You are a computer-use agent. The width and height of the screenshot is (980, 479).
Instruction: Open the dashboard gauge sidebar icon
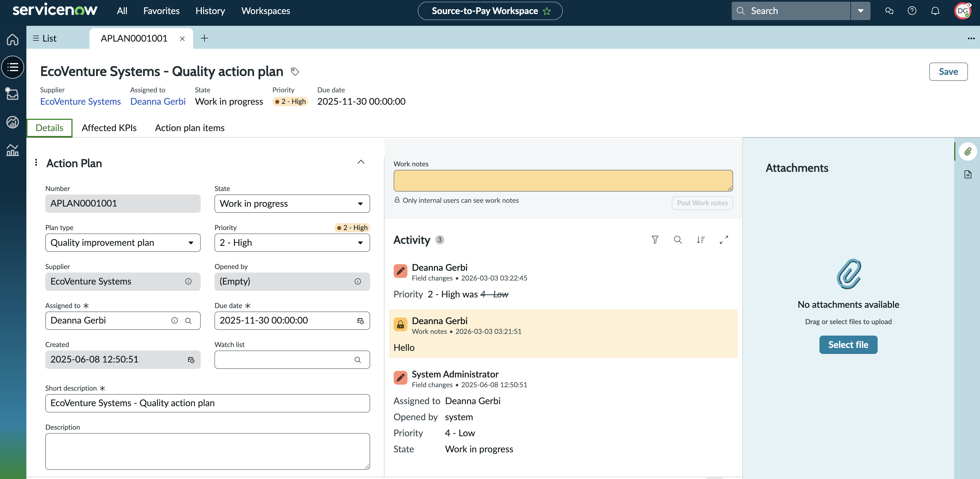[x=13, y=122]
